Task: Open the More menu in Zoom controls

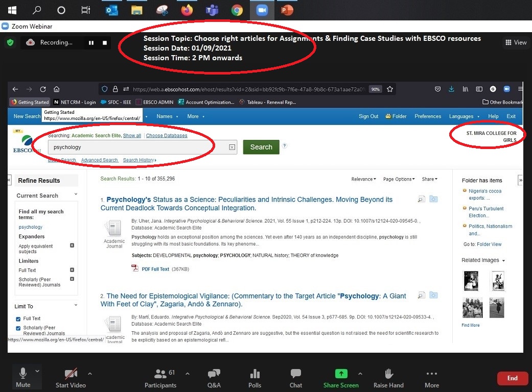Action: coord(431,378)
